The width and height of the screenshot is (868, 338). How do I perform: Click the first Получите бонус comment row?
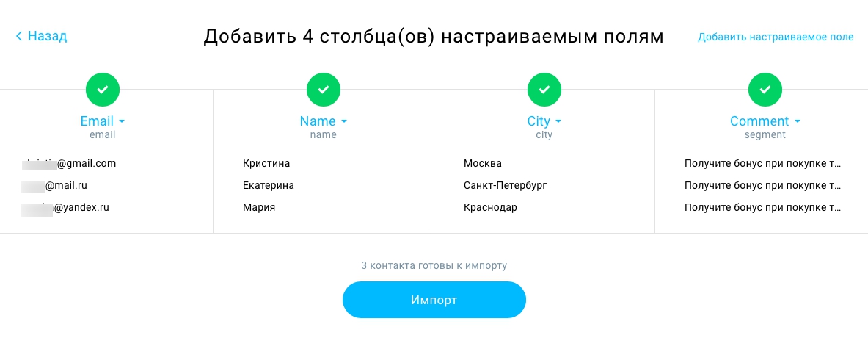763,163
